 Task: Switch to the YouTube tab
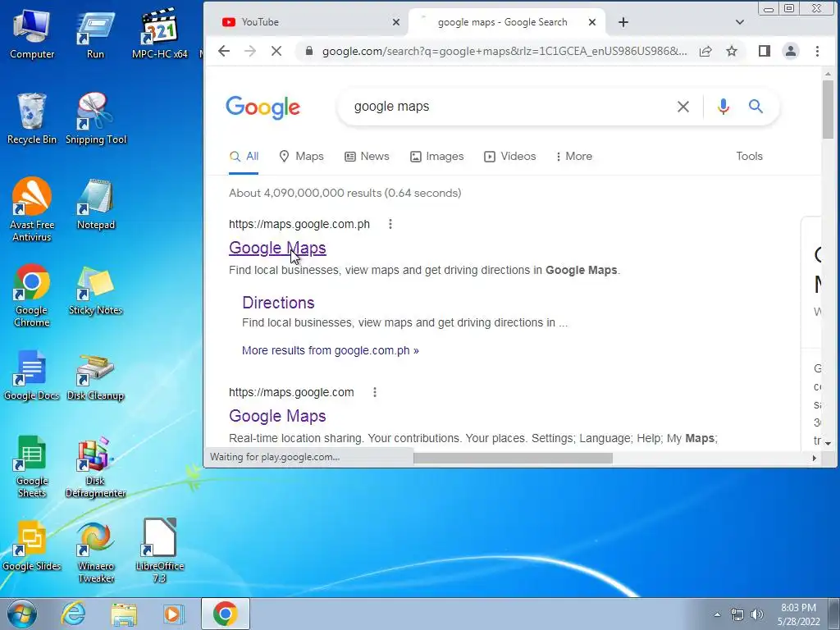click(305, 22)
